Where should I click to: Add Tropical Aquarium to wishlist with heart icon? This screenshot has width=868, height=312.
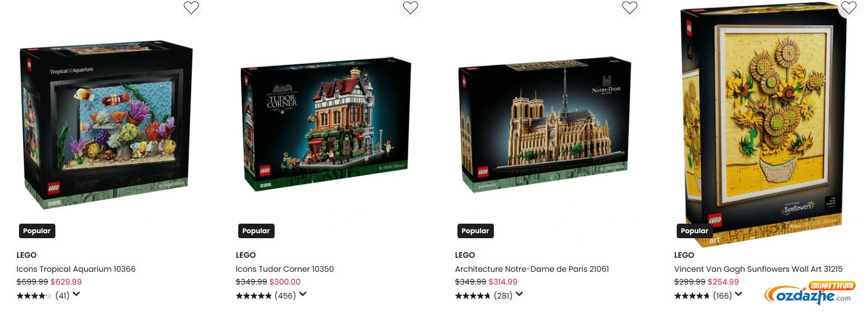(x=191, y=7)
